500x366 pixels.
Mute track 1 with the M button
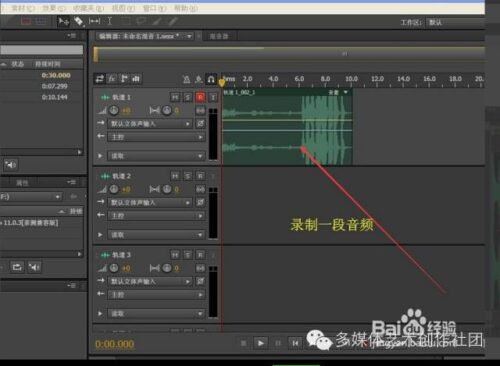pos(175,97)
